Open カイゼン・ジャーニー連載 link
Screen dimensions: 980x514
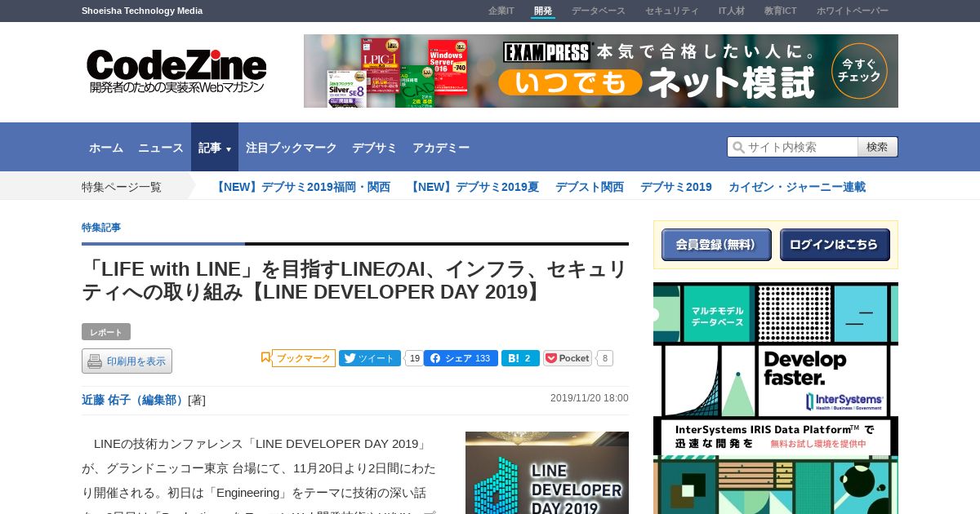click(x=797, y=187)
